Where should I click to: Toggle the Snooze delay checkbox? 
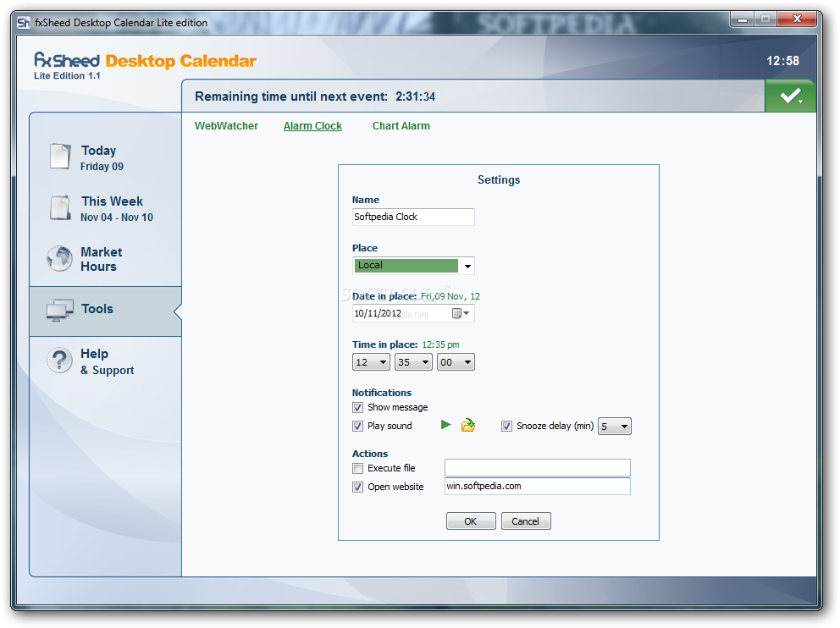click(x=506, y=427)
